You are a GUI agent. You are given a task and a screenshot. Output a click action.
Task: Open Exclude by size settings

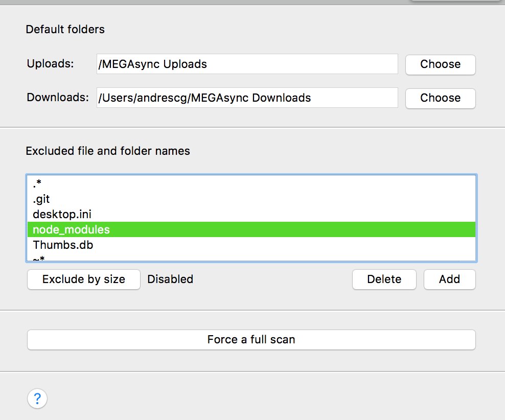tap(84, 279)
